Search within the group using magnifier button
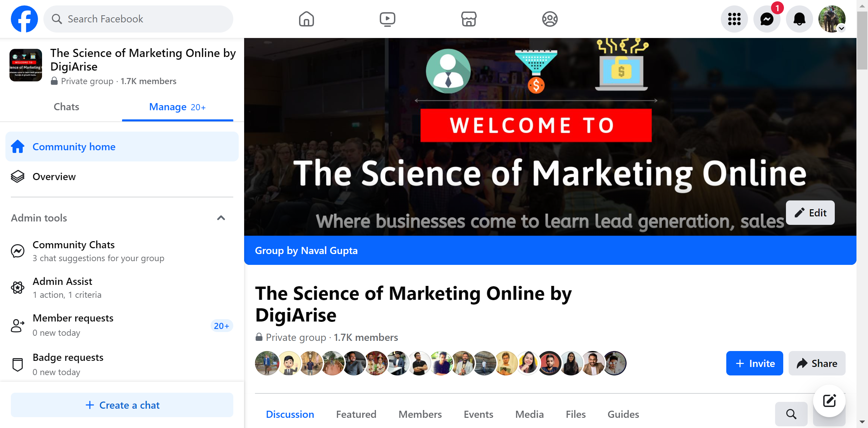The image size is (868, 428). tap(791, 414)
